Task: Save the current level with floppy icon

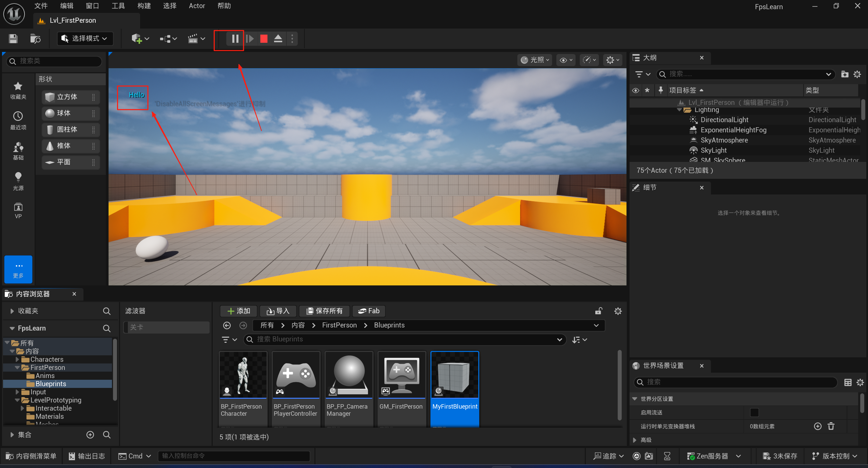Action: 13,39
